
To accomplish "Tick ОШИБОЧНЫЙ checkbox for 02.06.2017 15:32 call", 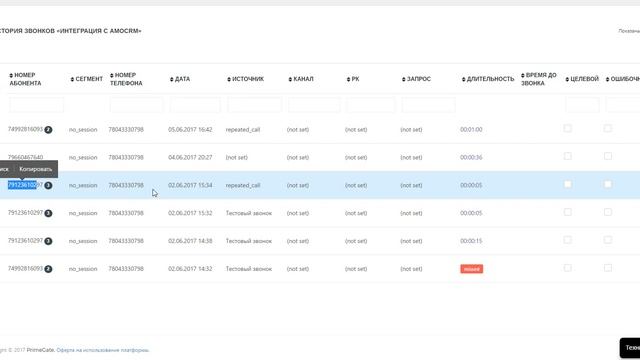I will [x=608, y=212].
